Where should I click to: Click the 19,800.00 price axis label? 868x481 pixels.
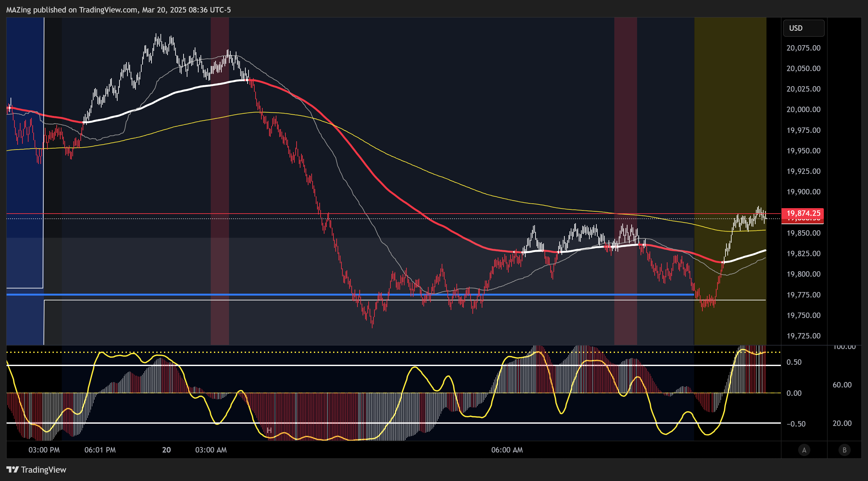[803, 274]
